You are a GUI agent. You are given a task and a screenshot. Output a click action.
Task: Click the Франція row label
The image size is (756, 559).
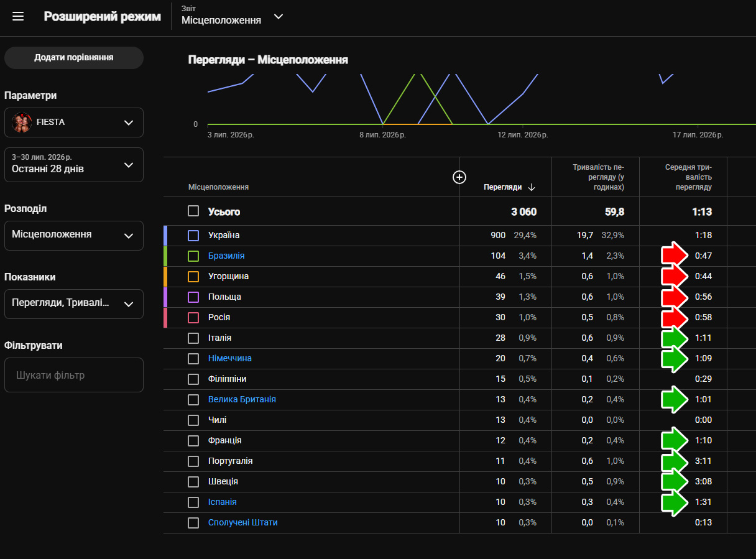point(225,440)
